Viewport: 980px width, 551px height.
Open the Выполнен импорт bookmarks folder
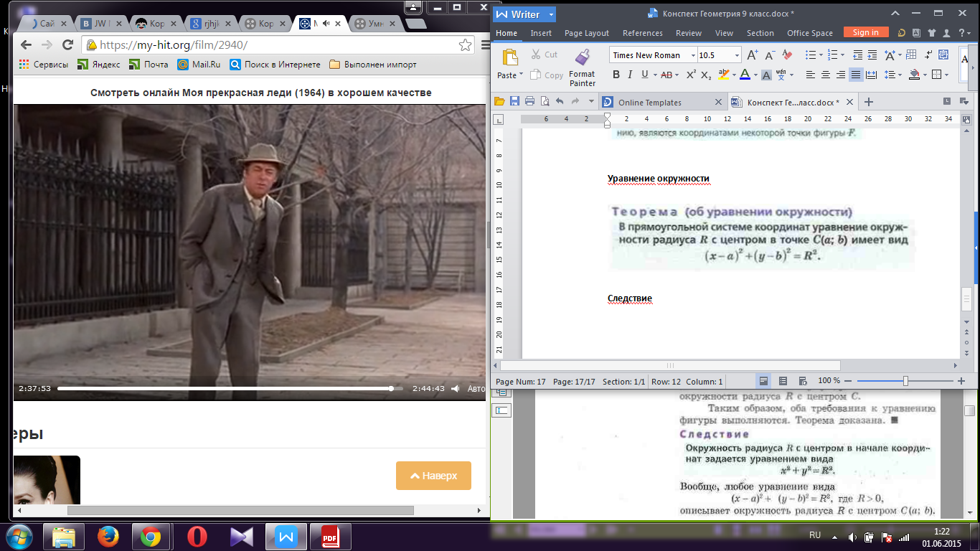(x=372, y=65)
